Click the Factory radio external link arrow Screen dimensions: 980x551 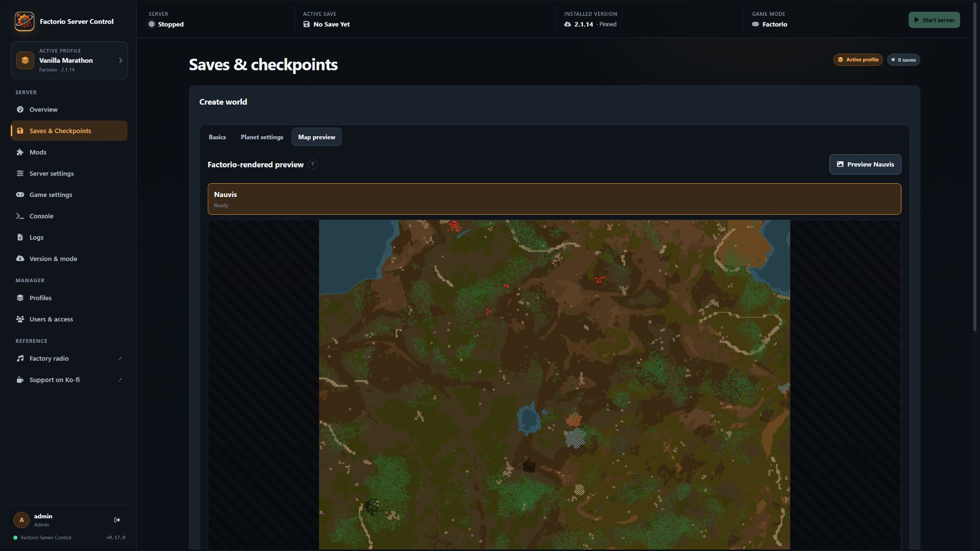[x=120, y=359]
